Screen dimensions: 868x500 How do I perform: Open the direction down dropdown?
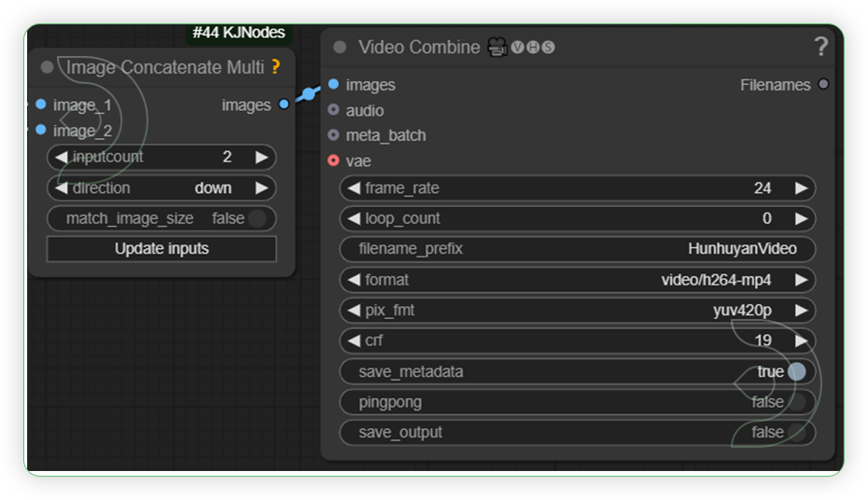pyautogui.click(x=161, y=188)
